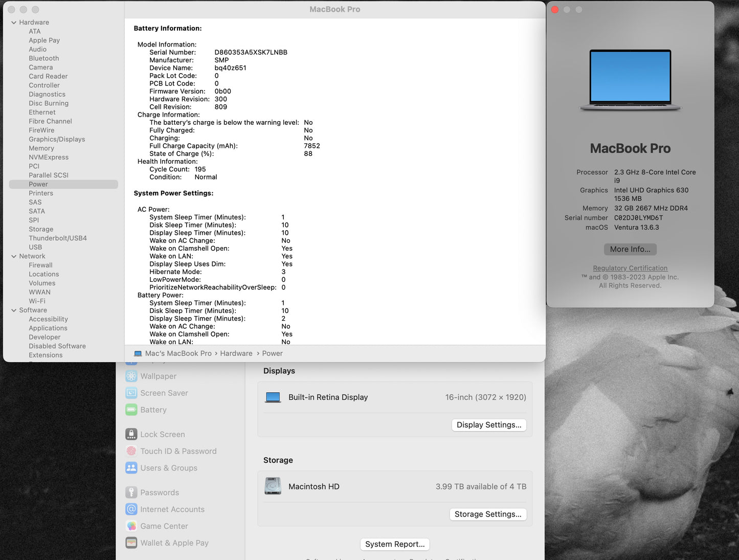This screenshot has width=739, height=560.
Task: Click the Macintosh HD drive icon
Action: (273, 486)
